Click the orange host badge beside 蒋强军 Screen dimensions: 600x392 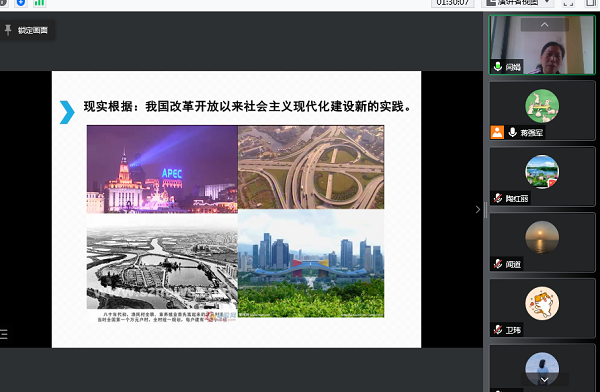497,132
